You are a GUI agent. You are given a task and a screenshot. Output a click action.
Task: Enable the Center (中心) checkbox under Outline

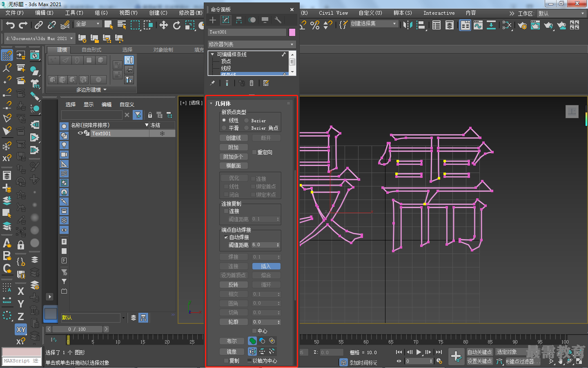click(x=254, y=331)
